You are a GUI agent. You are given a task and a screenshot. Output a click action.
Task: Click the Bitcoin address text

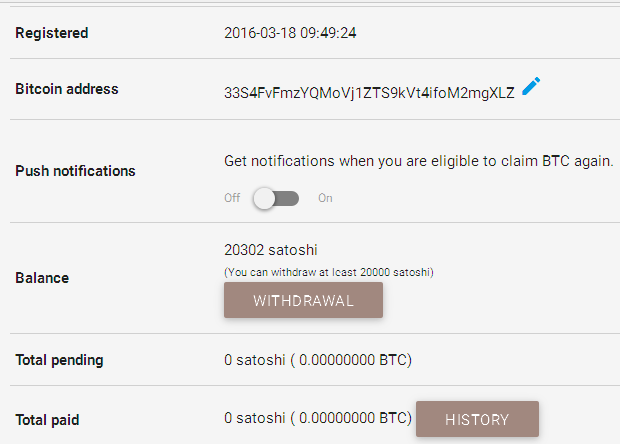369,92
